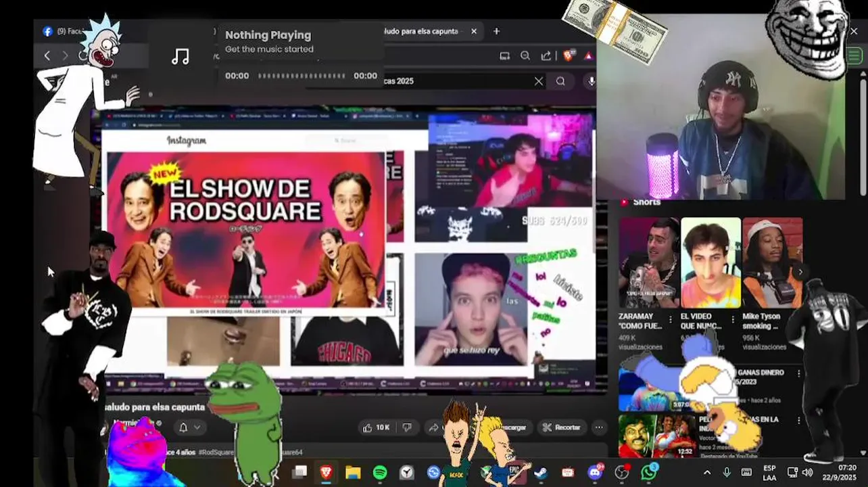The height and width of the screenshot is (487, 868).
Task: Expand the notification bell dropdown chevron
Action: 197,427
